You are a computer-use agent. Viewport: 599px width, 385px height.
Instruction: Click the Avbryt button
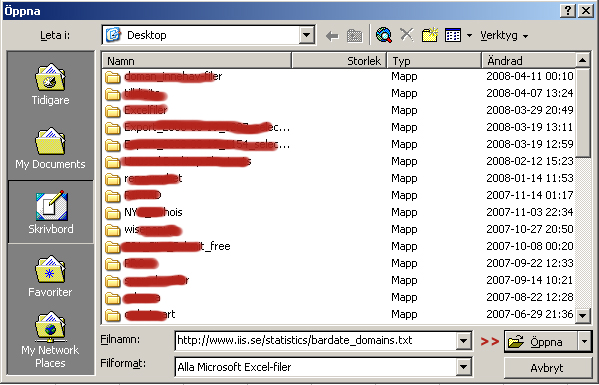pyautogui.click(x=547, y=368)
